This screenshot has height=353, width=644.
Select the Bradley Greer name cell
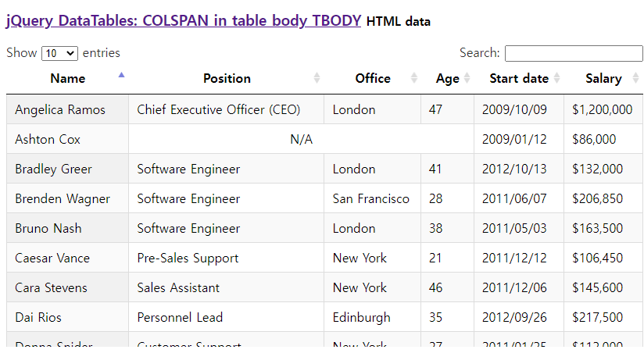click(x=53, y=169)
